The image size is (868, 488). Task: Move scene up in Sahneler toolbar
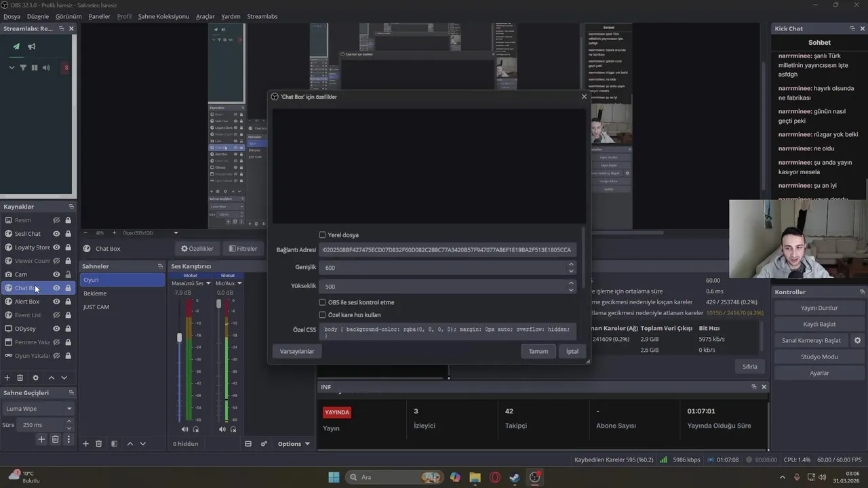point(130,444)
